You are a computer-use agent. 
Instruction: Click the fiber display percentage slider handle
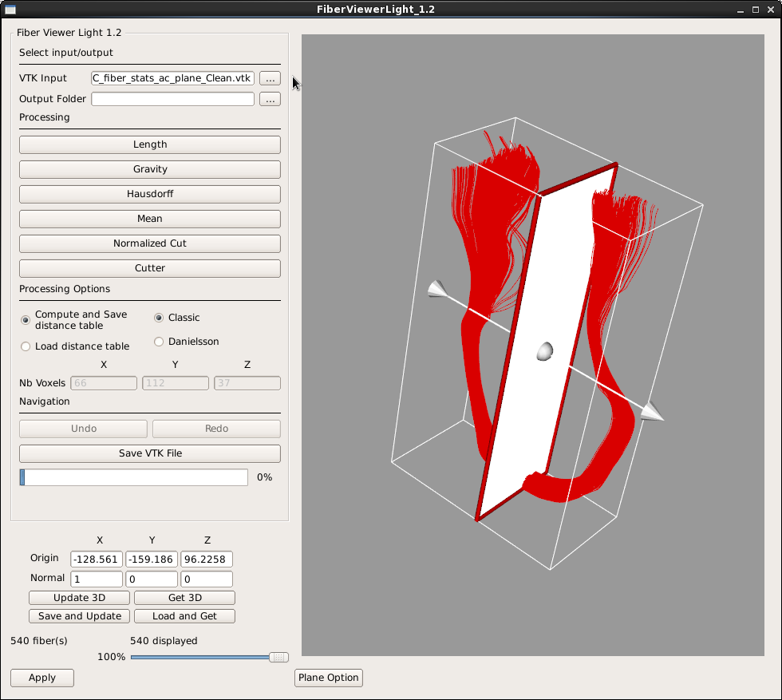(278, 657)
